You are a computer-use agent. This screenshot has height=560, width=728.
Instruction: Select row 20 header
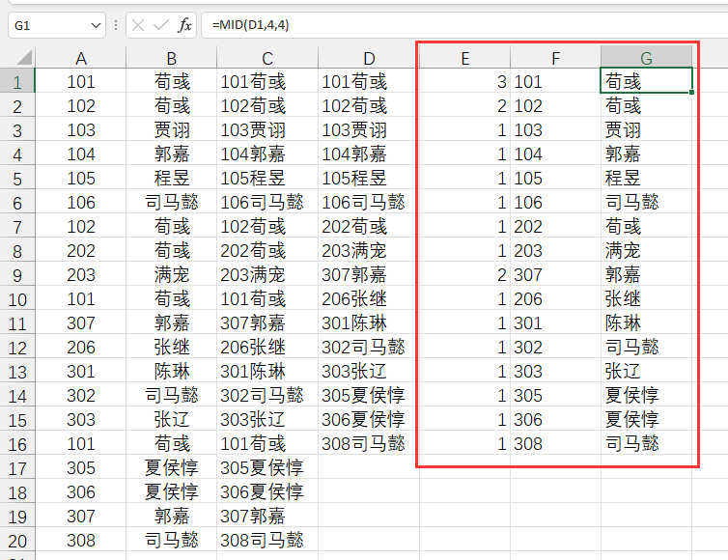(x=17, y=540)
